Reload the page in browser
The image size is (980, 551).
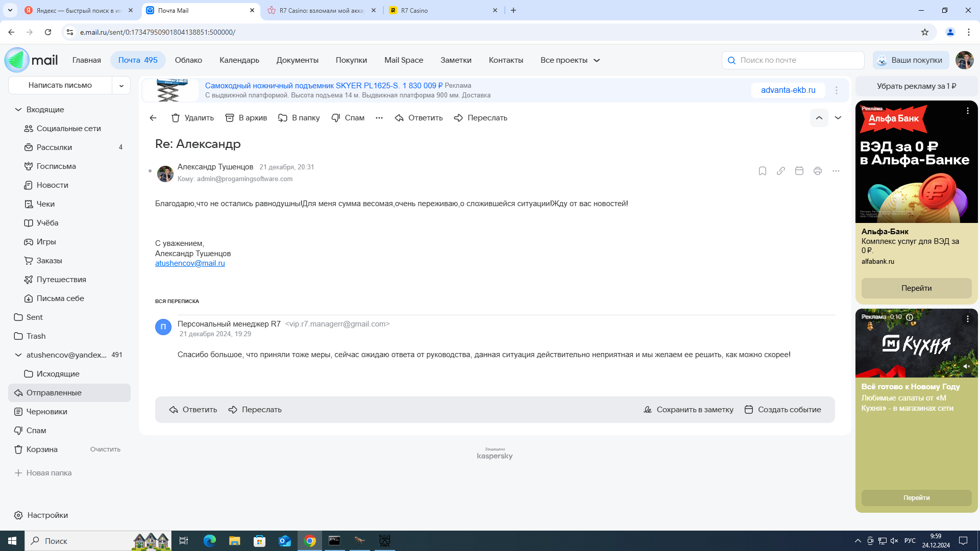(x=48, y=32)
